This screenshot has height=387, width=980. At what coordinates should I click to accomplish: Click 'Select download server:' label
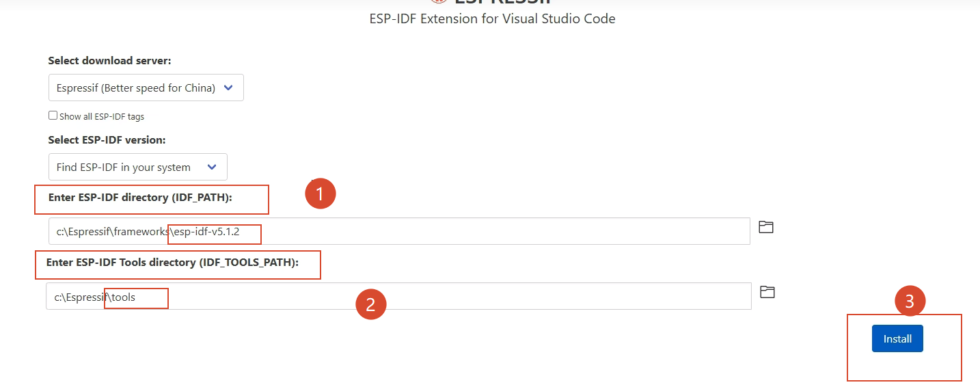[x=109, y=61]
